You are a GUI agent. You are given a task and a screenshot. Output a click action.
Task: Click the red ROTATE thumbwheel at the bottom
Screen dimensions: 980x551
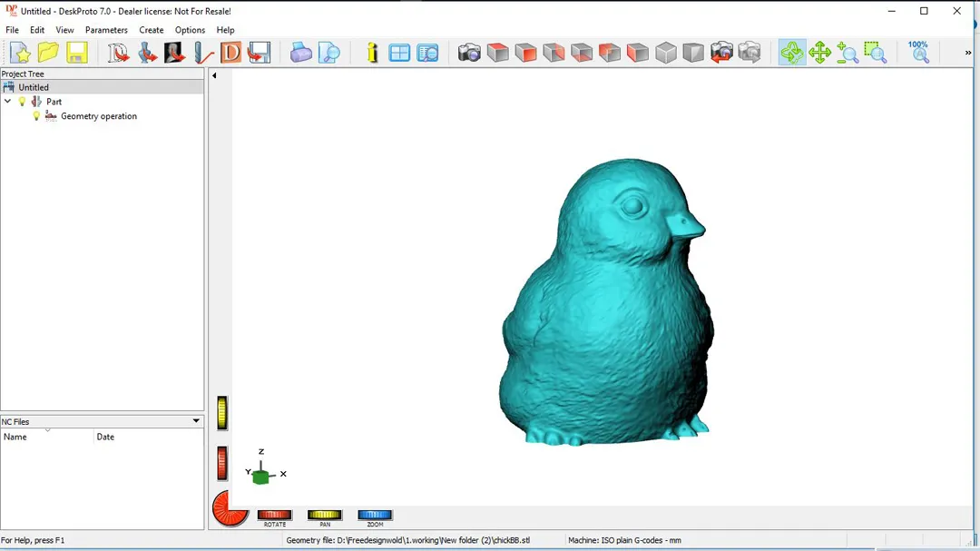pyautogui.click(x=274, y=516)
